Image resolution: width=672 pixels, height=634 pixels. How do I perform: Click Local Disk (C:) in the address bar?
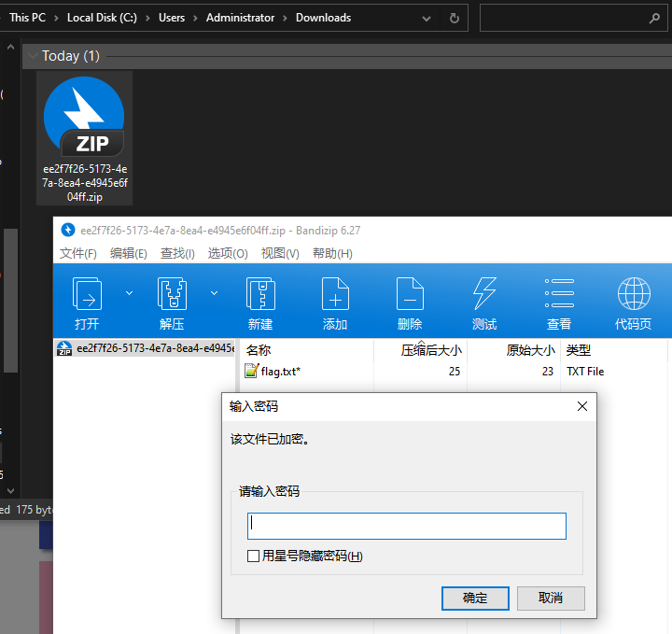coord(102,18)
